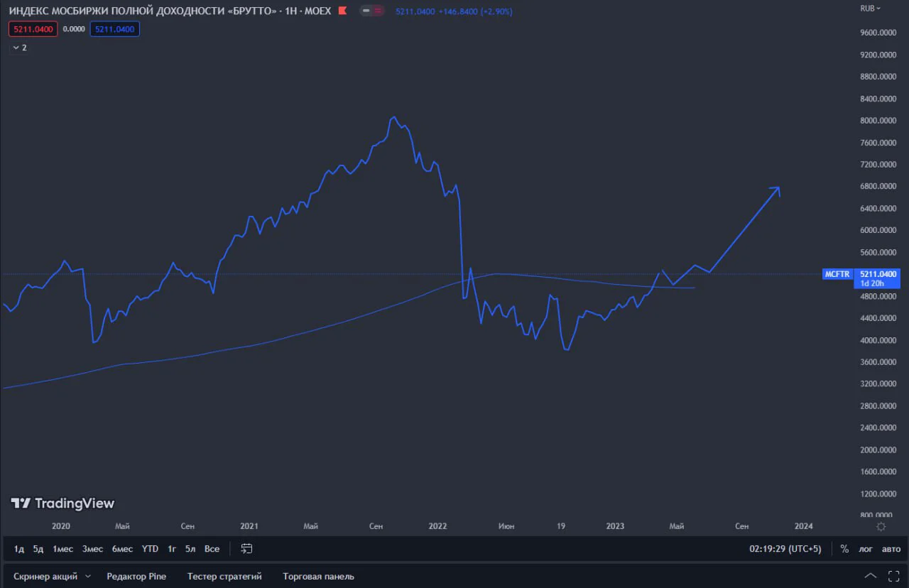Click the gray dash icon in status pill
The image size is (909, 588).
366,11
